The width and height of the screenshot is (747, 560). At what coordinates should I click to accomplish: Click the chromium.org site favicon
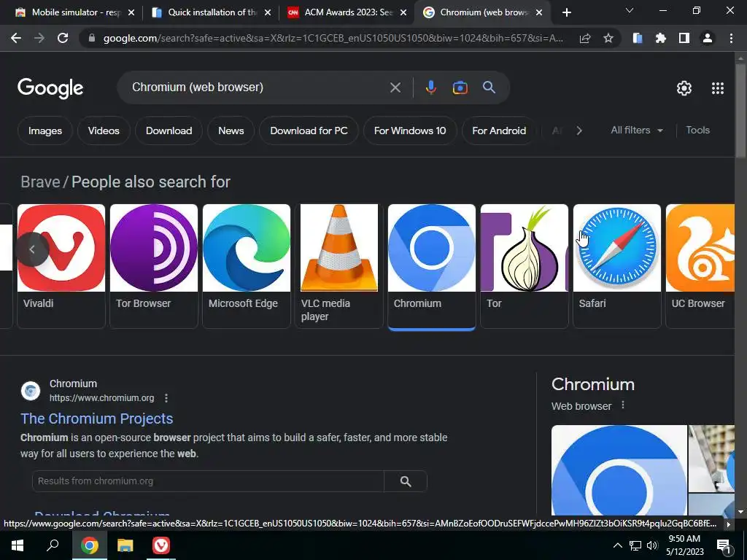click(31, 391)
